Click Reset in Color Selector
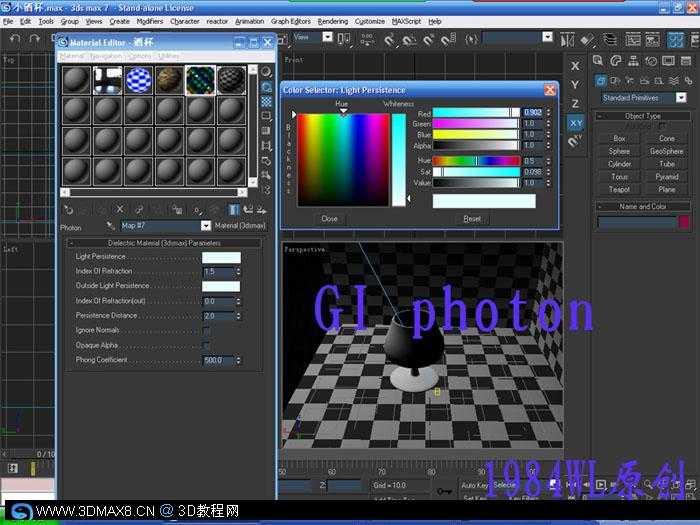The image size is (700, 525). pos(472,219)
